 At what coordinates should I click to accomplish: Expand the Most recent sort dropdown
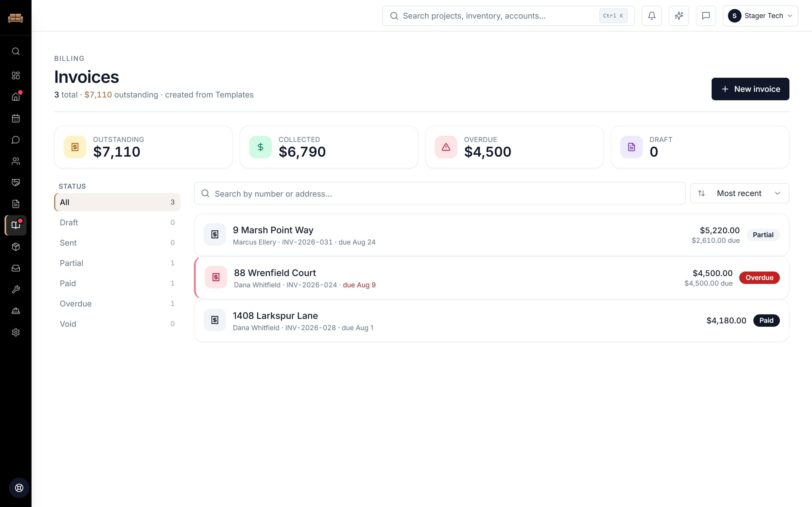click(x=740, y=193)
